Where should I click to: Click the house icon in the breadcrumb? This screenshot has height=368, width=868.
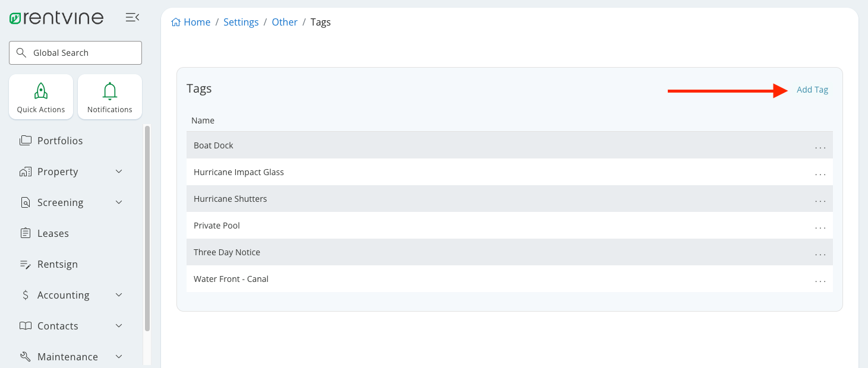click(175, 21)
